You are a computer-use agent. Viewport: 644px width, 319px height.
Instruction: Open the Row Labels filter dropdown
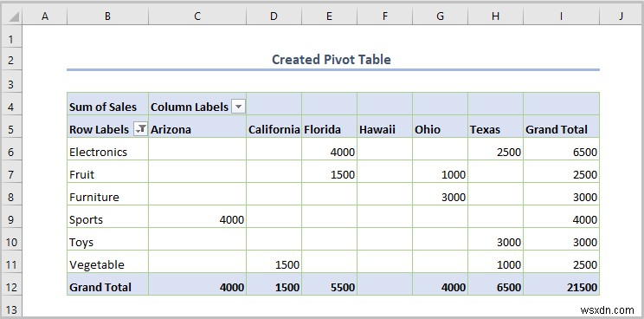click(140, 129)
